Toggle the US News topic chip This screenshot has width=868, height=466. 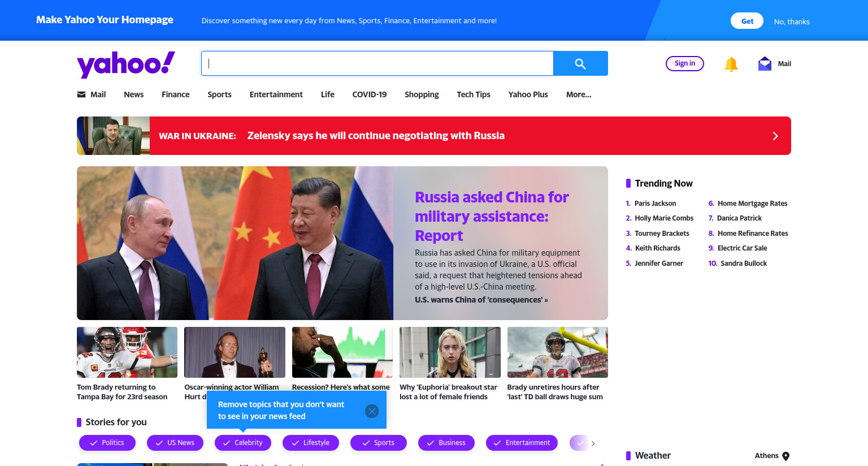pos(175,443)
